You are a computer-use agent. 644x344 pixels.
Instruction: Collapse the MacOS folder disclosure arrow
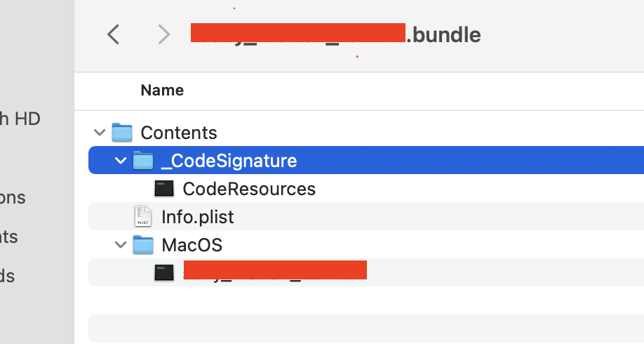120,245
